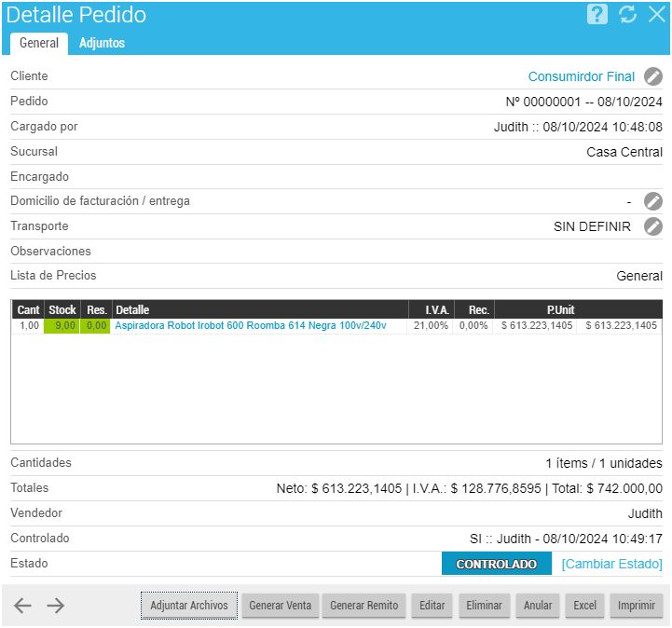Open the Aspiradora Robot Irobot product link
Viewport: 672px width, 628px height.
(250, 326)
